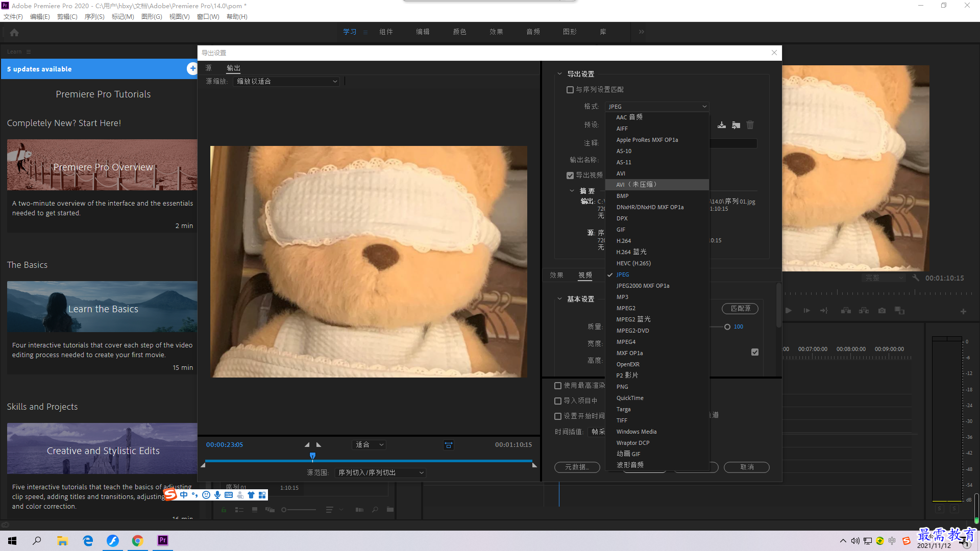Click the import preset icon
This screenshot has width=980, height=551.
coord(736,125)
